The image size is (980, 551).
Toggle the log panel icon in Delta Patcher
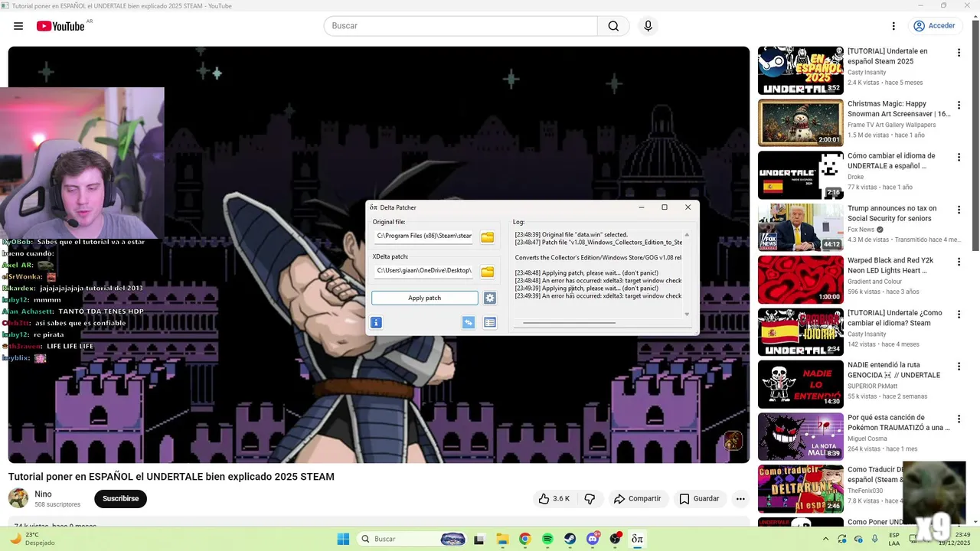(490, 322)
